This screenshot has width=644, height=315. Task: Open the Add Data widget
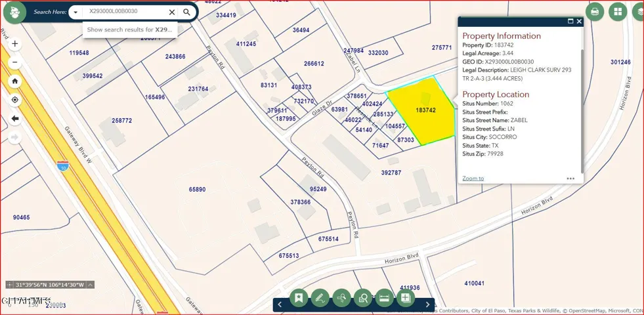(406, 298)
